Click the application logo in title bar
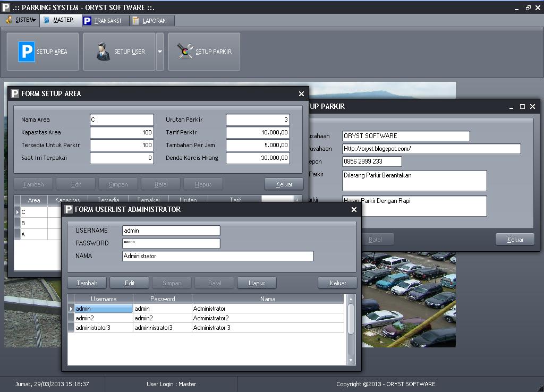The image size is (544, 392). click(x=6, y=7)
